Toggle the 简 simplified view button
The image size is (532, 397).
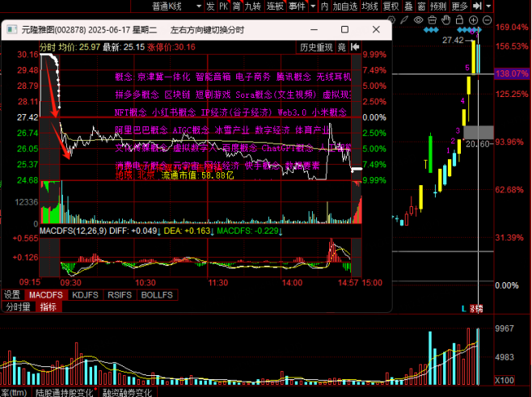coord(236,6)
